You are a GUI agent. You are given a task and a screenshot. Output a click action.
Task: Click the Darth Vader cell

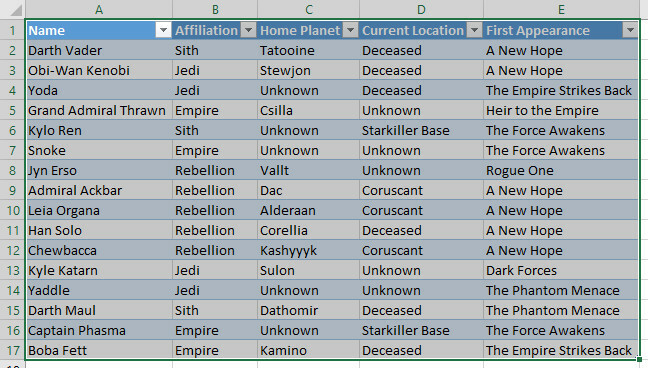99,50
